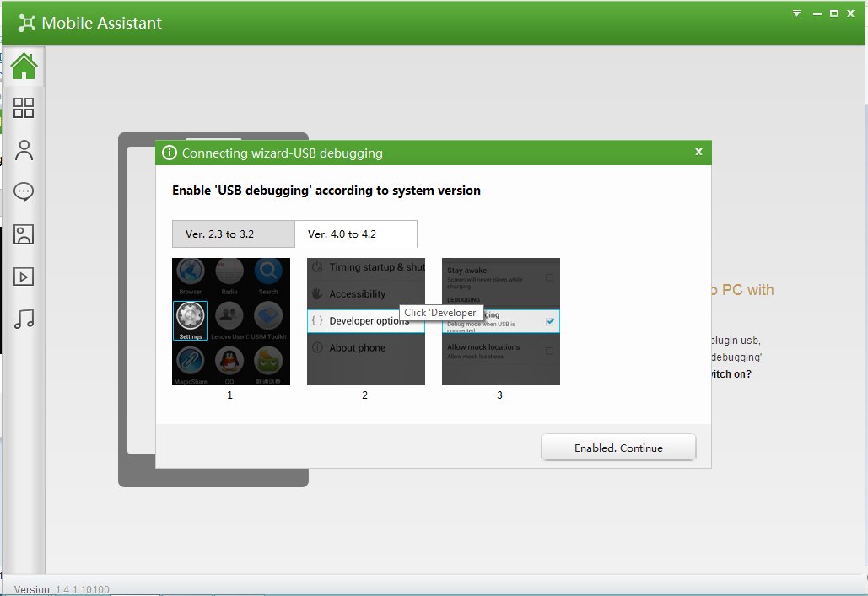Click the Search icon in step 1 image
Image resolution: width=868 pixels, height=596 pixels.
click(268, 271)
